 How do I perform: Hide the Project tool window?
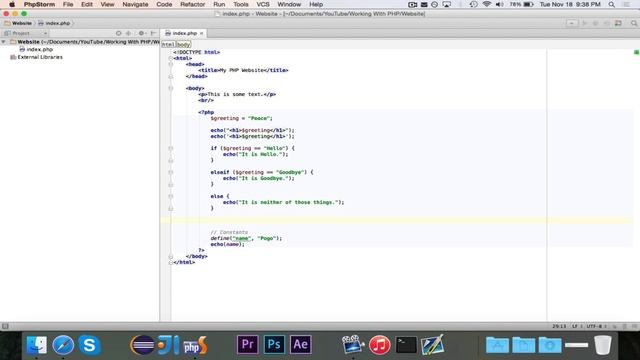(153, 33)
